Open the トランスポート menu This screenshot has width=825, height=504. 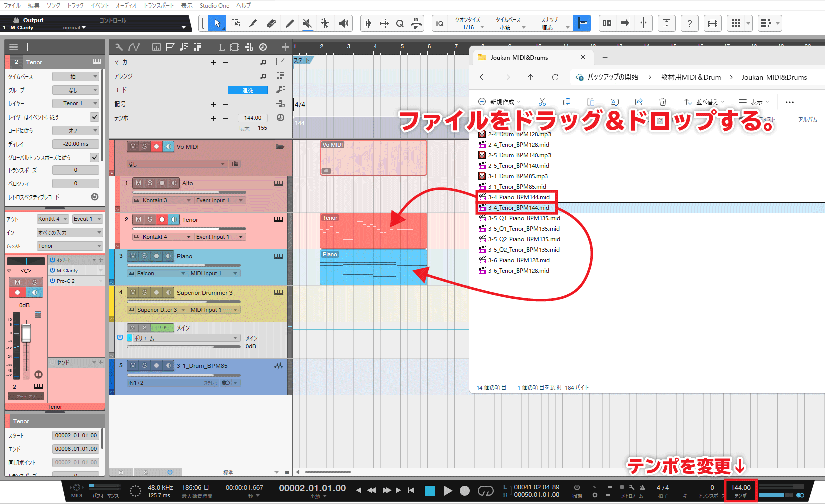coord(159,5)
